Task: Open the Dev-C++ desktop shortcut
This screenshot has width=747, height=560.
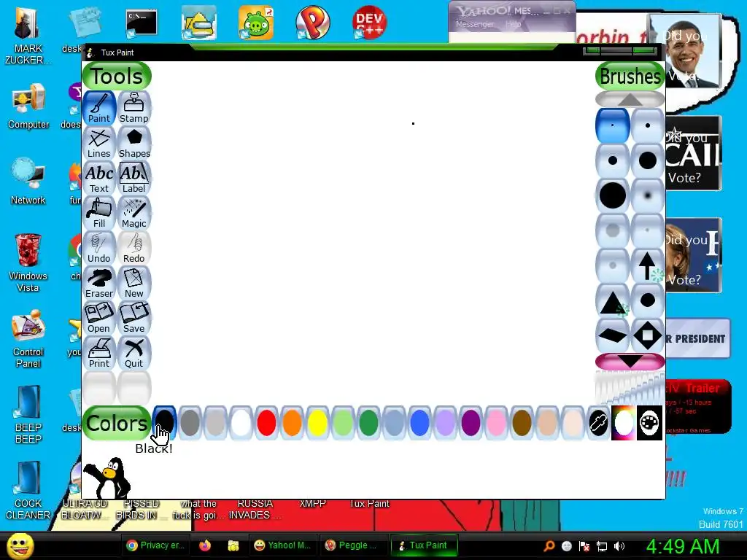Action: click(369, 23)
